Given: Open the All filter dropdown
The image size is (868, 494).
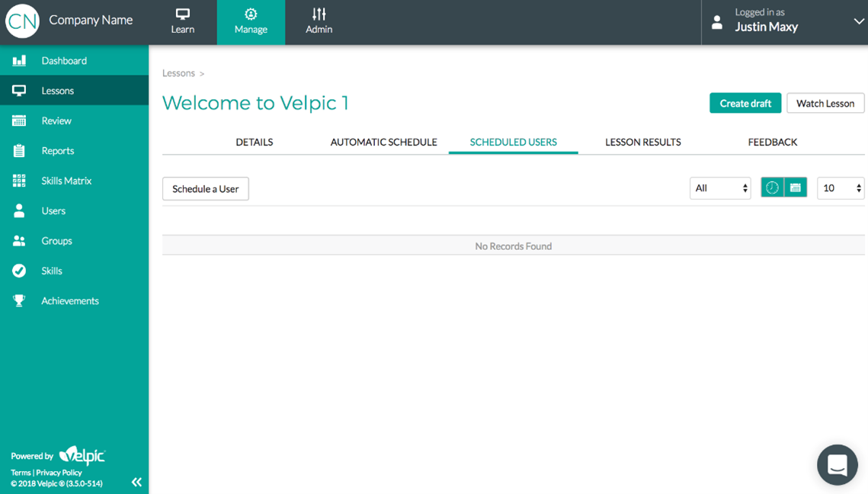Looking at the screenshot, I should click(719, 187).
